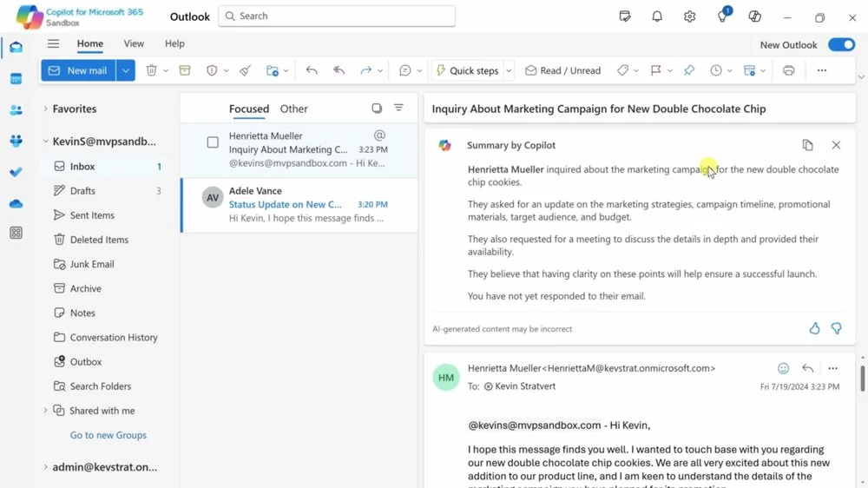This screenshot has width=868, height=488.
Task: Check the box for Henrietta Mueller's email
Action: (x=213, y=142)
